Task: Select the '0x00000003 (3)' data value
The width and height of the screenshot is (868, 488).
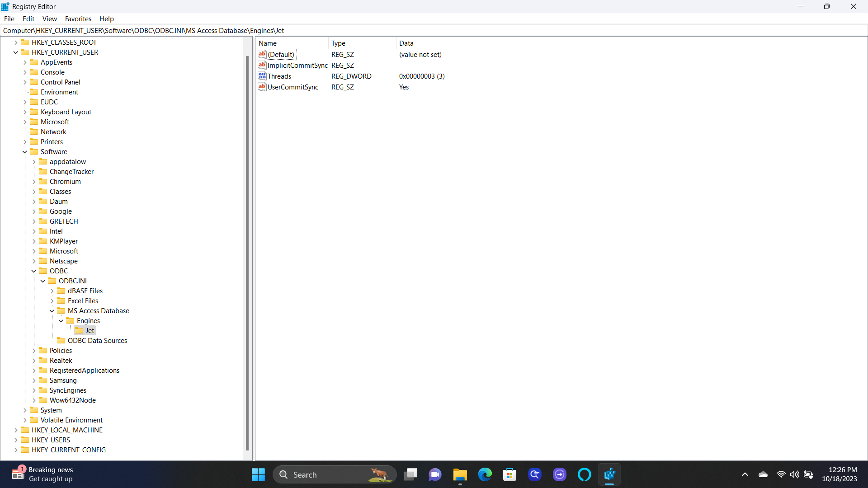Action: point(422,76)
